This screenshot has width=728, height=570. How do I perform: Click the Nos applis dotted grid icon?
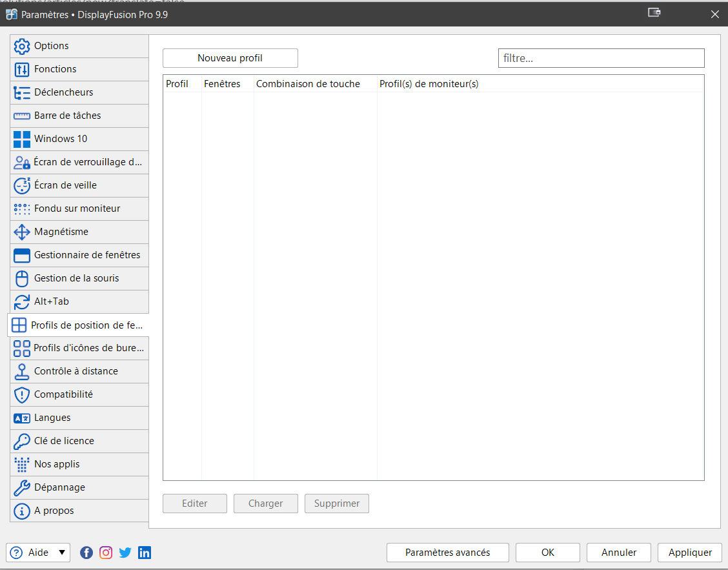[x=22, y=464]
